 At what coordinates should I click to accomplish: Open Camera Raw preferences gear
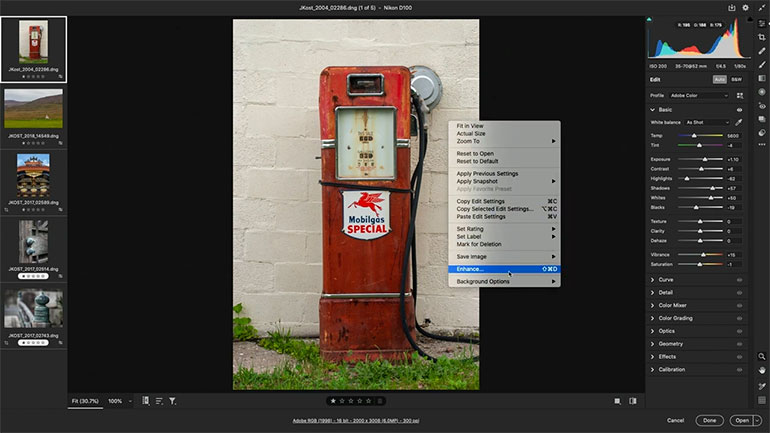point(744,8)
